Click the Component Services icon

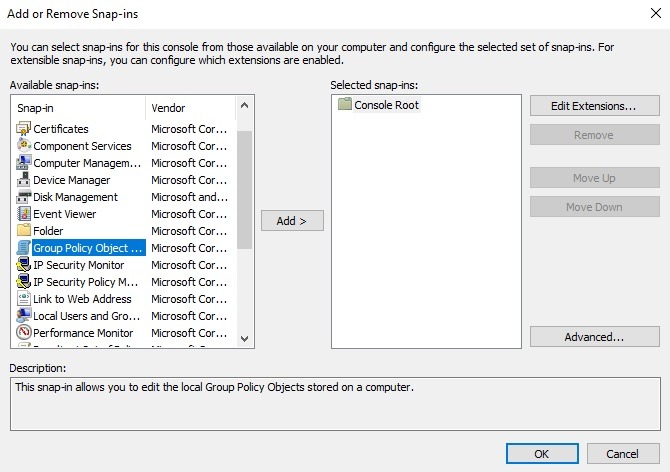(24, 146)
